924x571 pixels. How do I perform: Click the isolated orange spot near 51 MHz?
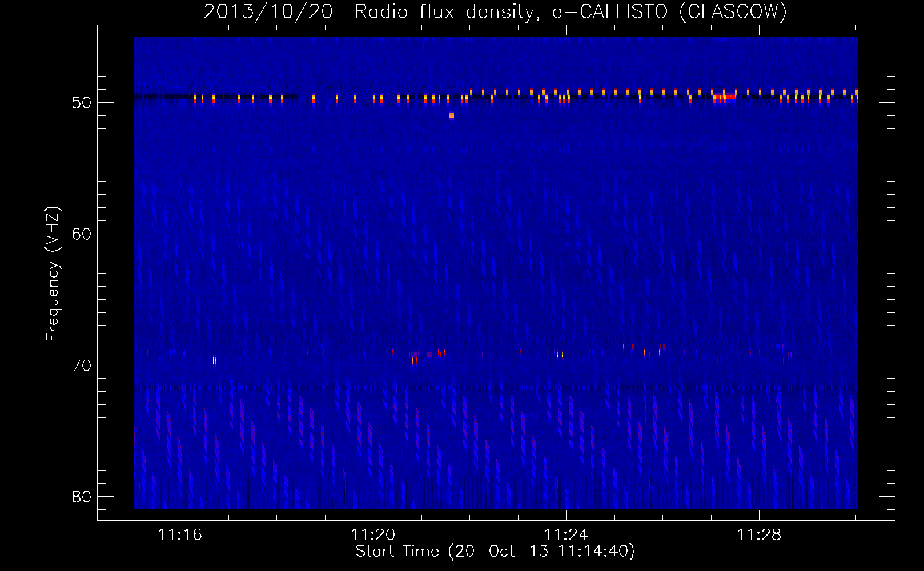(x=452, y=115)
